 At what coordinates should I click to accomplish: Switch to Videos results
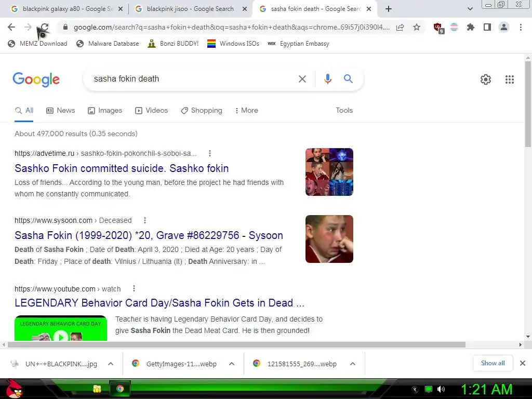151,110
